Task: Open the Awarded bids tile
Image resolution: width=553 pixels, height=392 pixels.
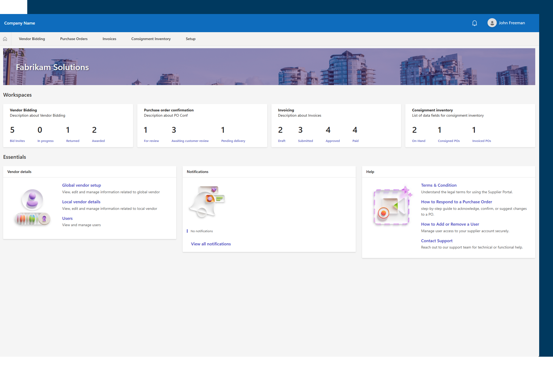Action: [98, 134]
